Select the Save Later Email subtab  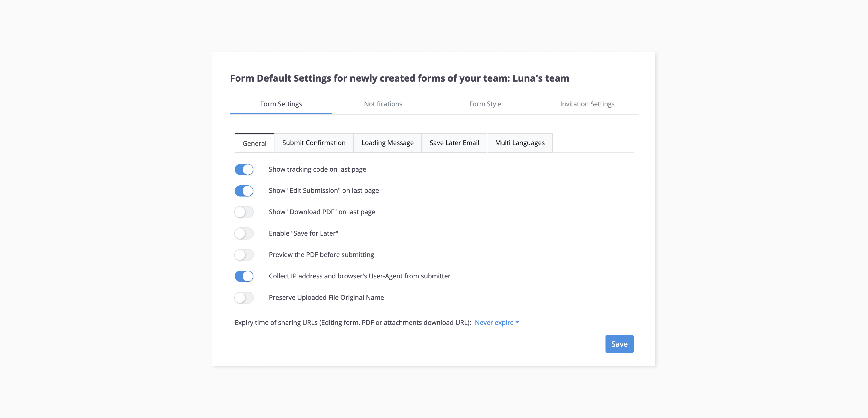(454, 143)
